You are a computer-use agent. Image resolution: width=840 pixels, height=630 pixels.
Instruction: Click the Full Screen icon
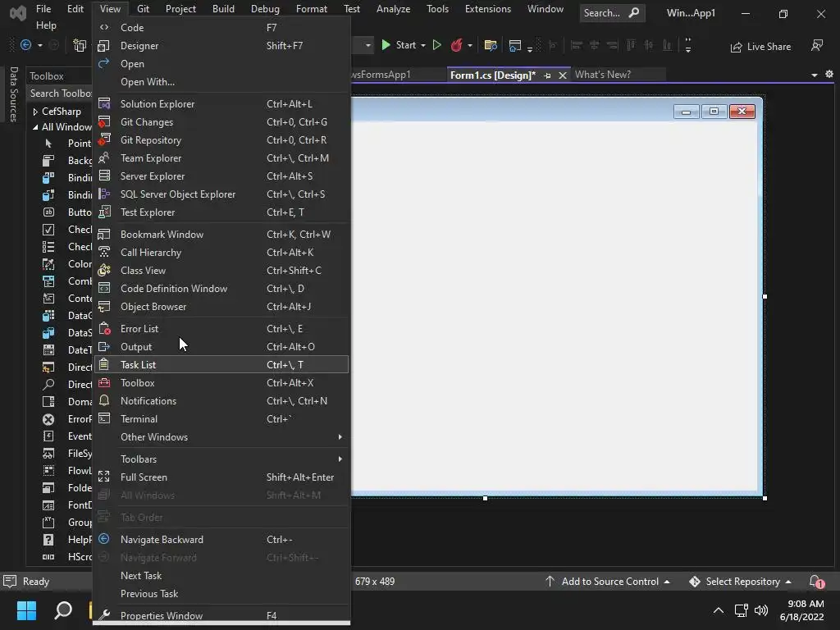coord(104,477)
